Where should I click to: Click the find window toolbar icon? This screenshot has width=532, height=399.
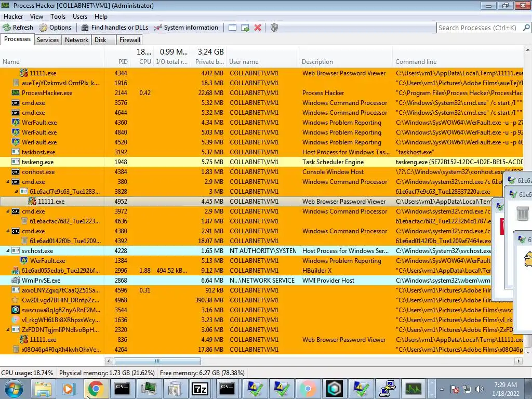point(232,28)
